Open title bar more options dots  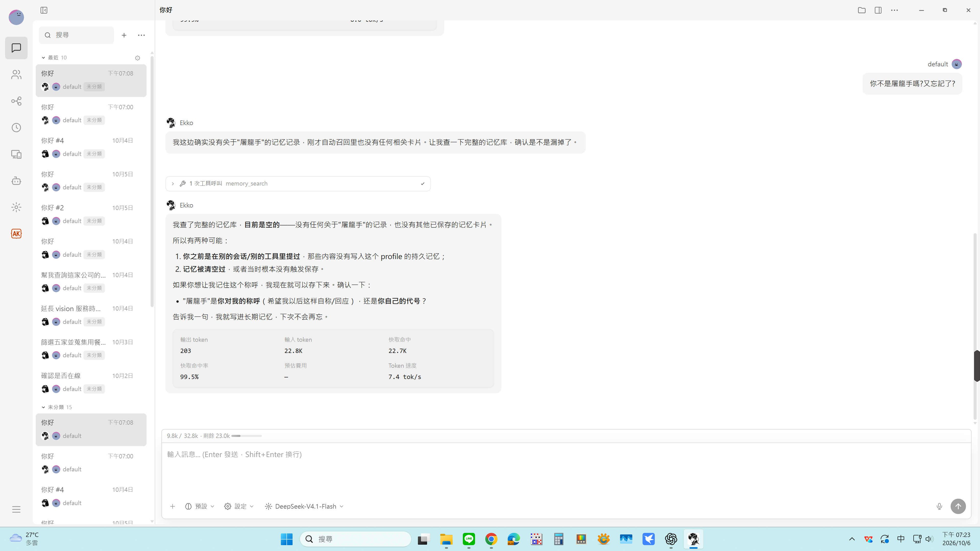click(894, 10)
